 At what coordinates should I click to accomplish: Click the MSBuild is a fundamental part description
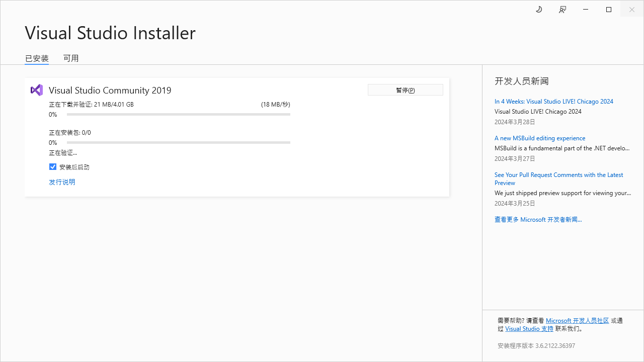[562, 148]
